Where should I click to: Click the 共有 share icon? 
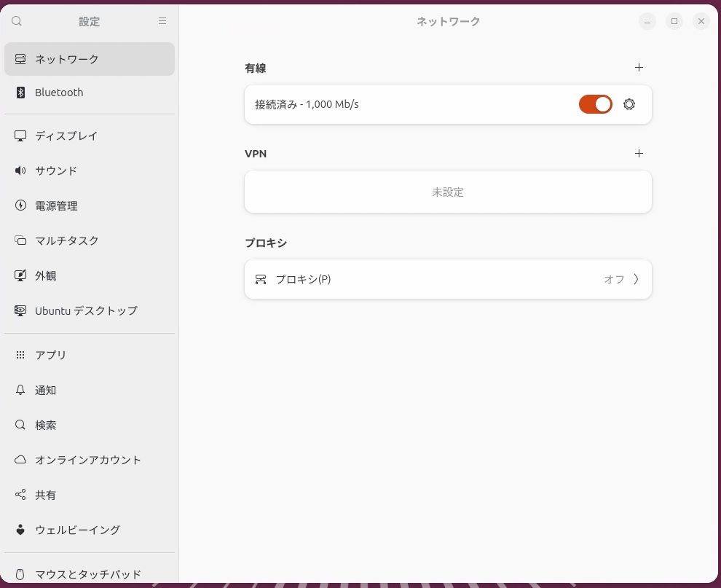(x=20, y=495)
